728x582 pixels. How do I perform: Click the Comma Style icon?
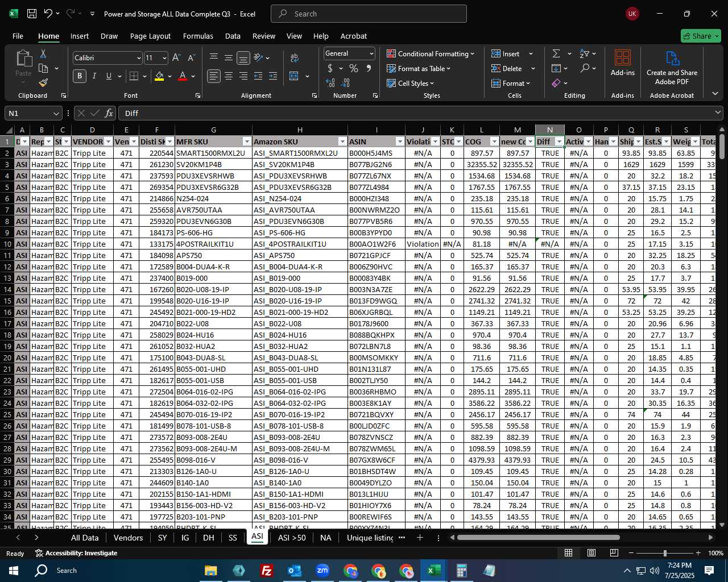click(x=369, y=68)
